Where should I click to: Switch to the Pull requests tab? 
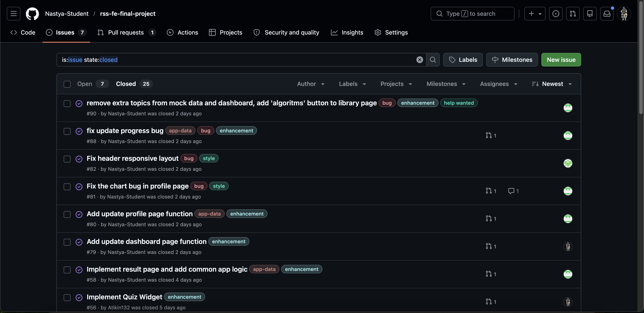tap(126, 32)
